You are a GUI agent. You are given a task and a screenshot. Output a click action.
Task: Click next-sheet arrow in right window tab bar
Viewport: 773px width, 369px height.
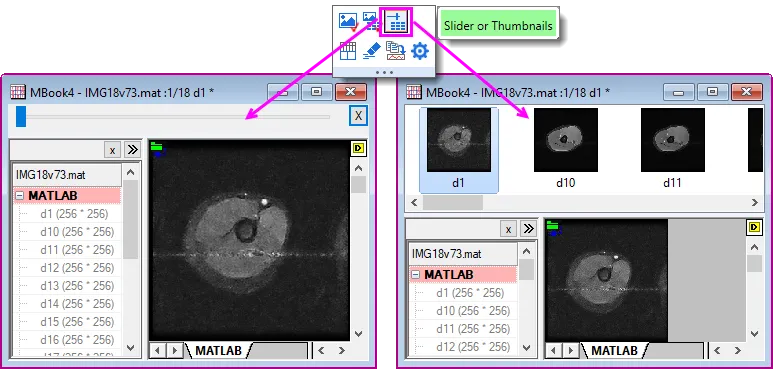570,351
